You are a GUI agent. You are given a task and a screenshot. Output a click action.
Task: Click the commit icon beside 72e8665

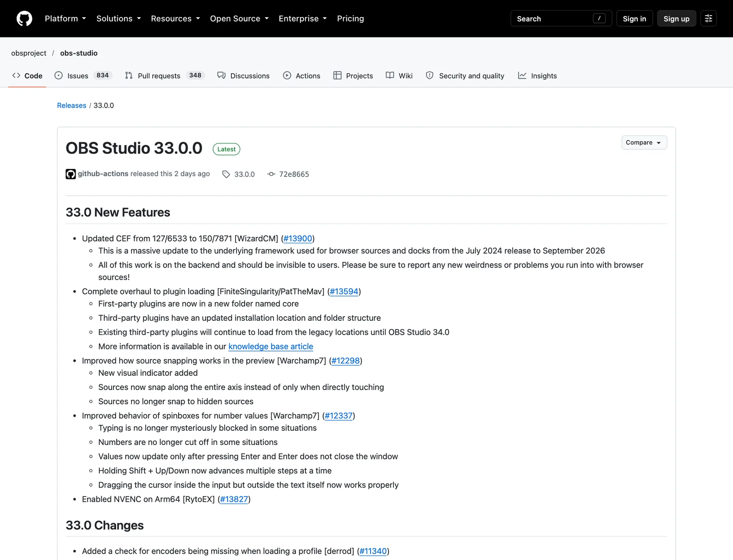click(x=271, y=174)
